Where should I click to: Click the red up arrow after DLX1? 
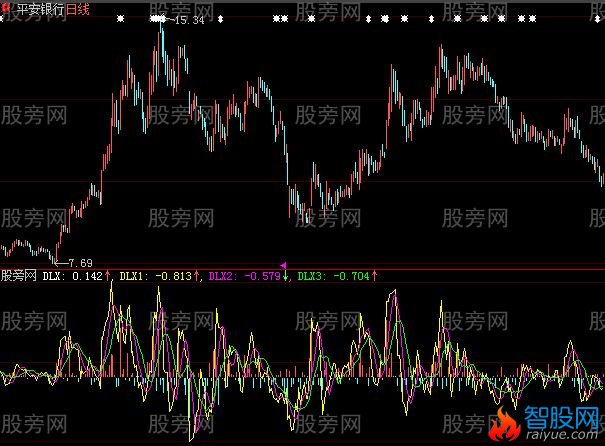tap(196, 276)
